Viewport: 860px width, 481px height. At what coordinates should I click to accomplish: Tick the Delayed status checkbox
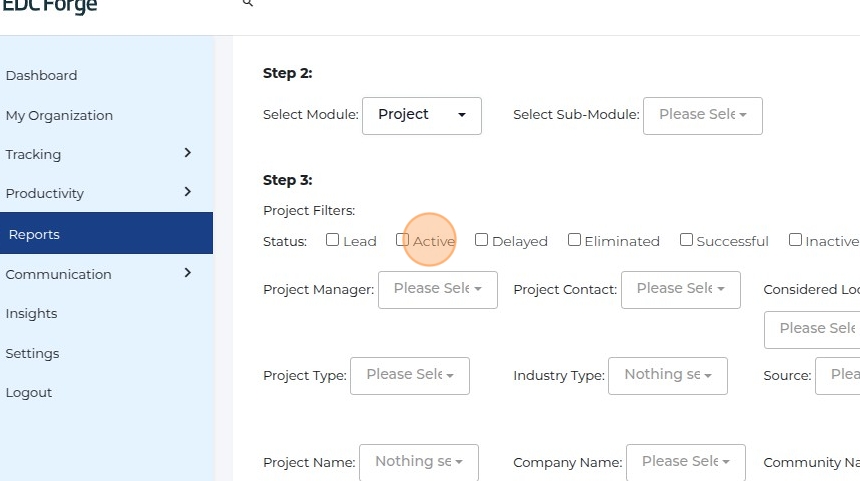click(x=482, y=240)
